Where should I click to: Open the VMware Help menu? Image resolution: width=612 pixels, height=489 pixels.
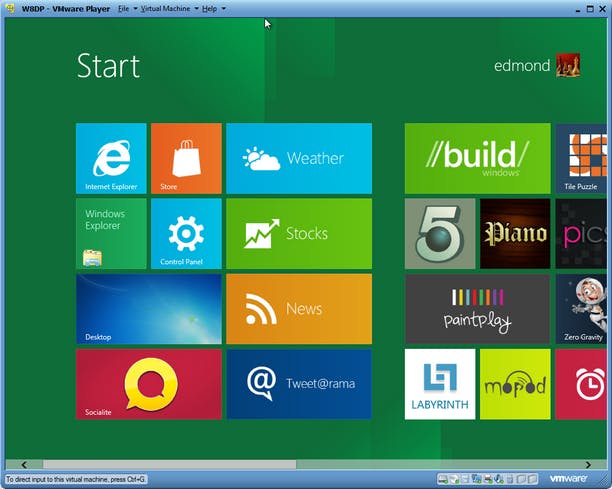tap(210, 9)
